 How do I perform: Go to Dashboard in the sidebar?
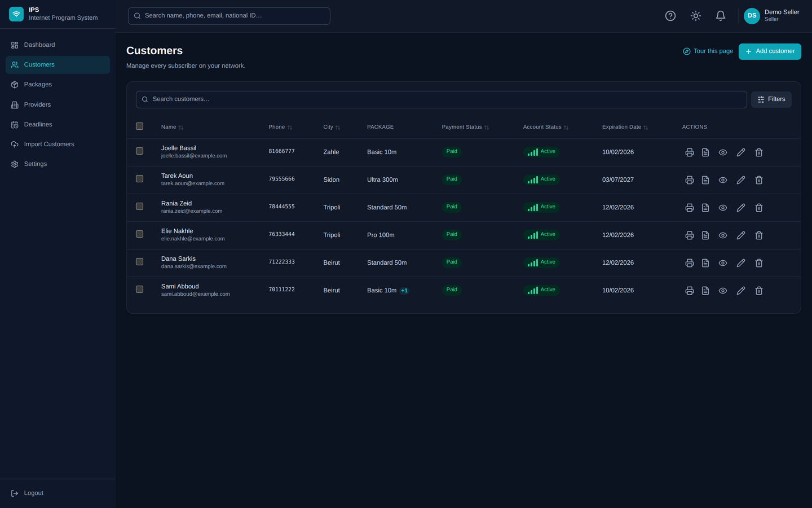tap(58, 45)
